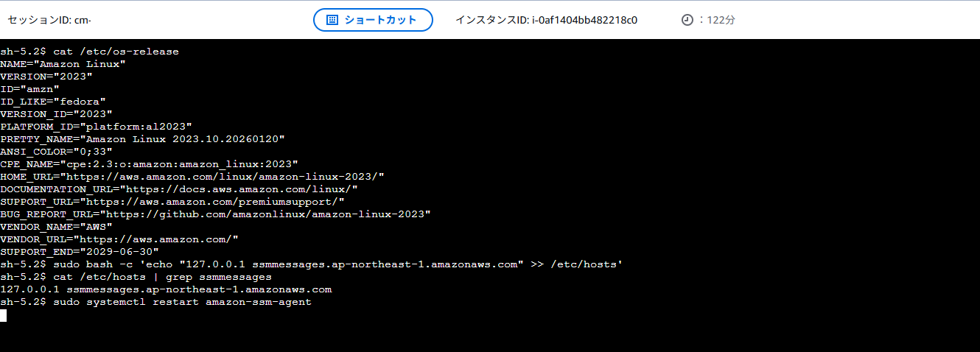Click the BUG_REPORT_URL github.com link text

pyautogui.click(x=265, y=214)
